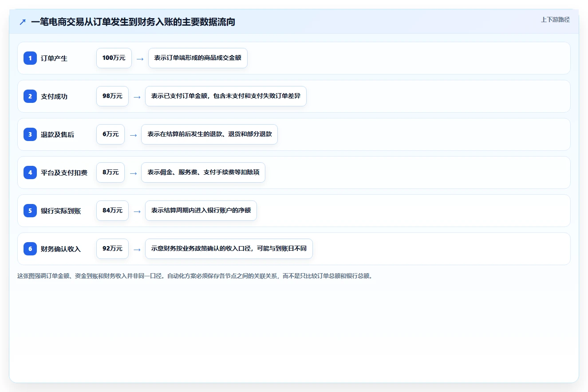Screen dimensions: 588x392
Task: Click the 上下游路径 label in header
Action: click(555, 20)
